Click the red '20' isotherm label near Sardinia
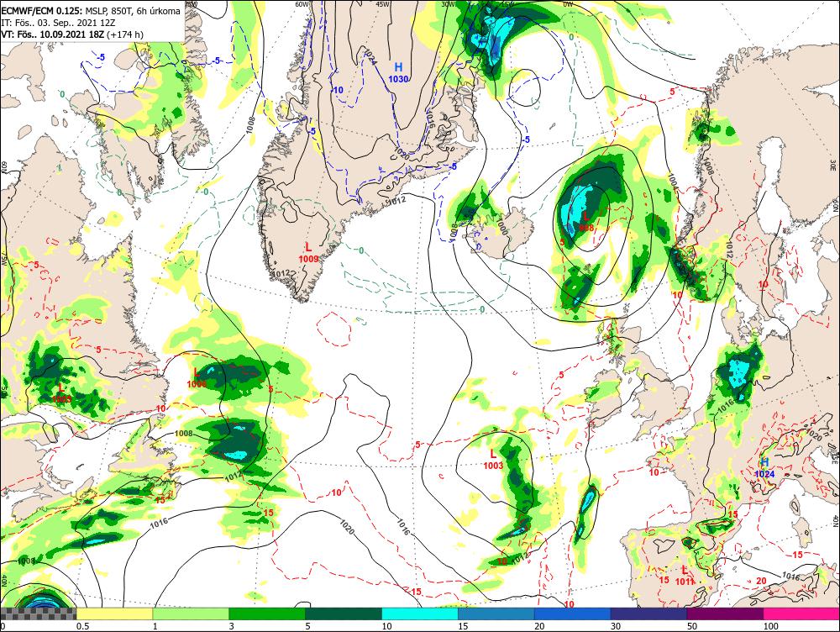840x632 pixels. click(x=761, y=581)
